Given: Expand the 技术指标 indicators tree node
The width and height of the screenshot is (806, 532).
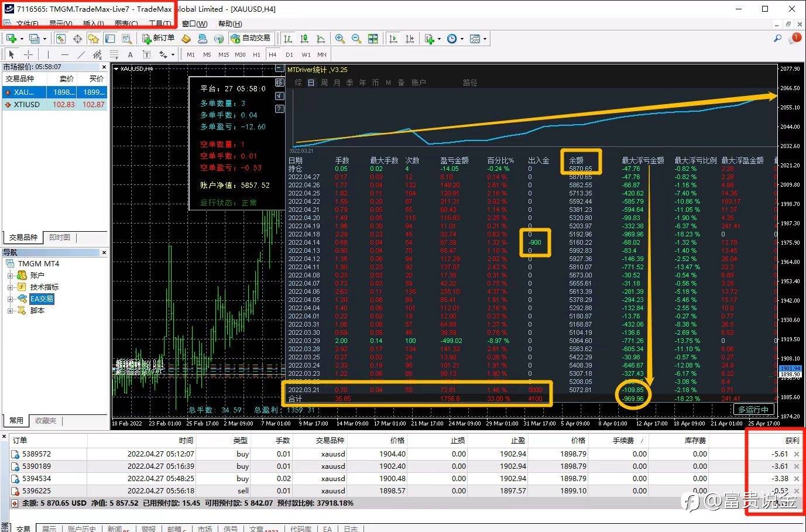Looking at the screenshot, I should tap(10, 287).
